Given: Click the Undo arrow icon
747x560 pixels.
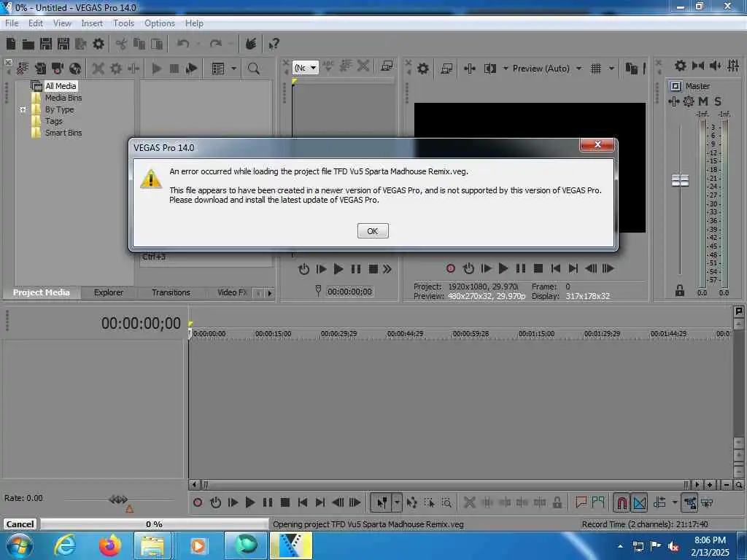Looking at the screenshot, I should pyautogui.click(x=183, y=44).
